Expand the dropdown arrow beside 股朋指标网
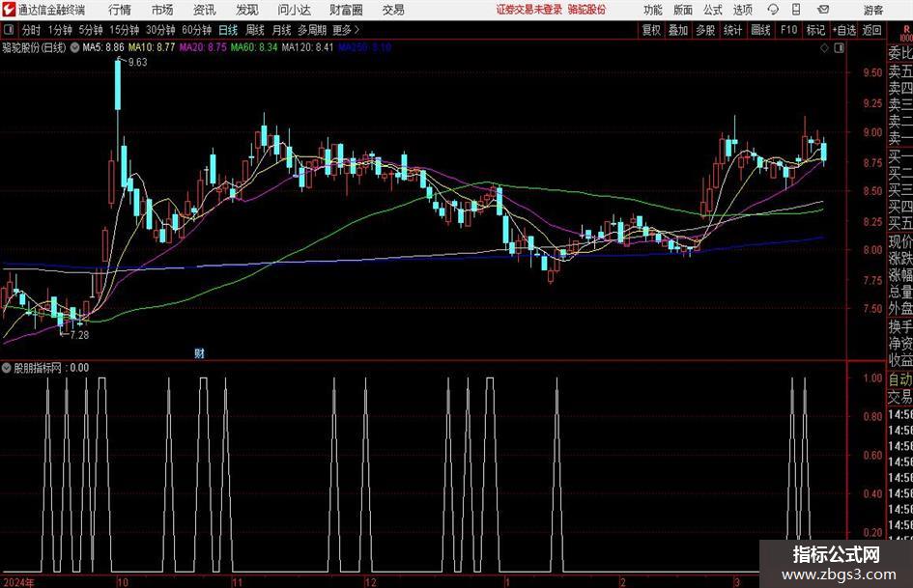This screenshot has width=913, height=588. click(x=7, y=368)
